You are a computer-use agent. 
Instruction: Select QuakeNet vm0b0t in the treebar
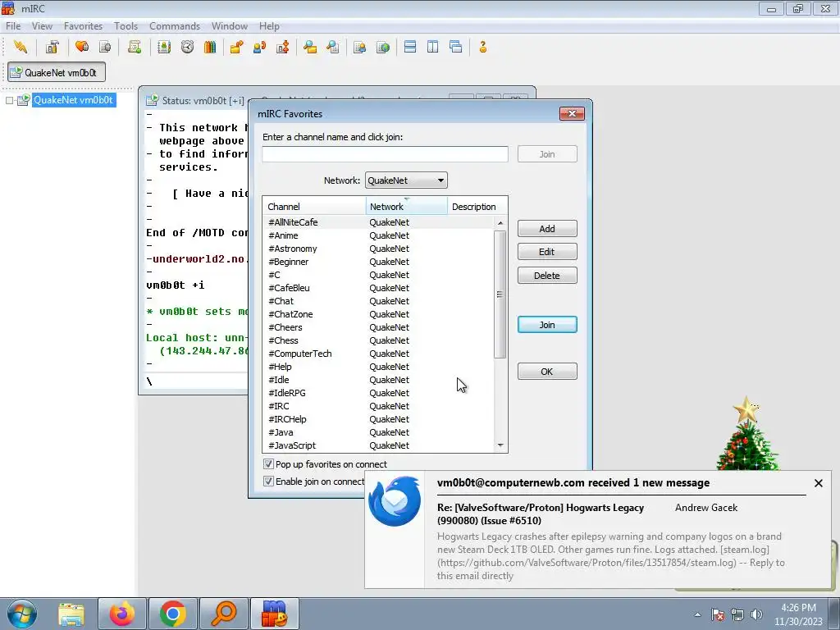pyautogui.click(x=73, y=100)
